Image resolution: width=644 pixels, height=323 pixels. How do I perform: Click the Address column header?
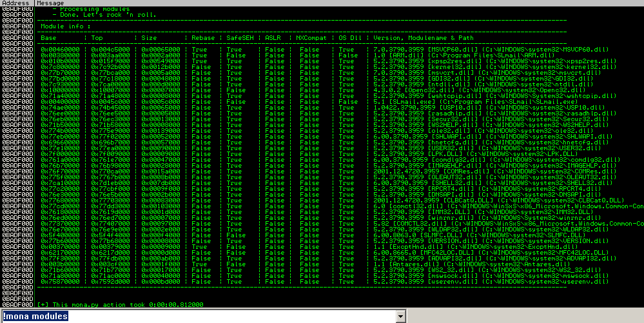pyautogui.click(x=17, y=3)
